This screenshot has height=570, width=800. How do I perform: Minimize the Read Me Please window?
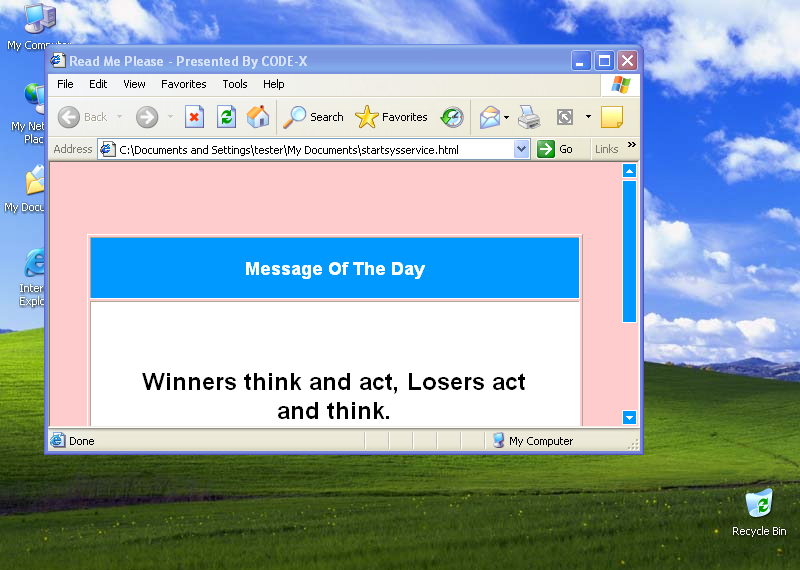tap(581, 61)
